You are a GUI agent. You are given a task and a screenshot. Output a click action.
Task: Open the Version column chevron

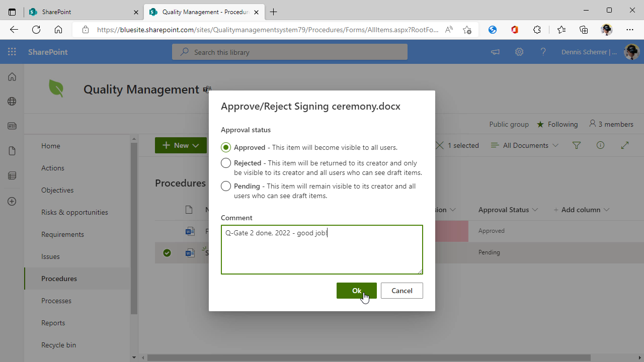(x=453, y=210)
